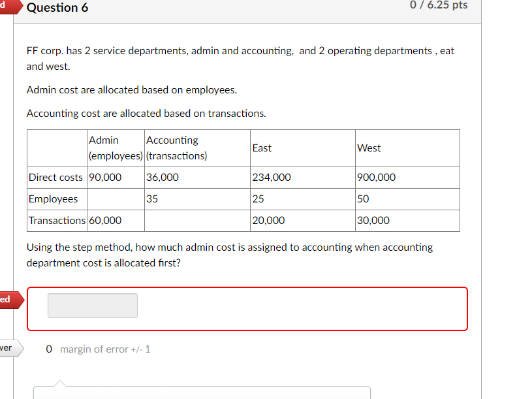
Task: Click the 90,000 value in the table
Action: pos(104,177)
